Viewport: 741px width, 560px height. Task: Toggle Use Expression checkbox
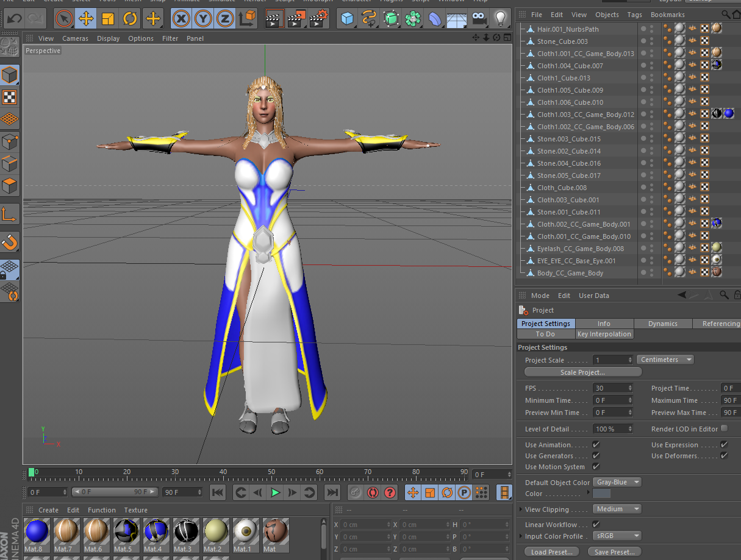point(724,445)
